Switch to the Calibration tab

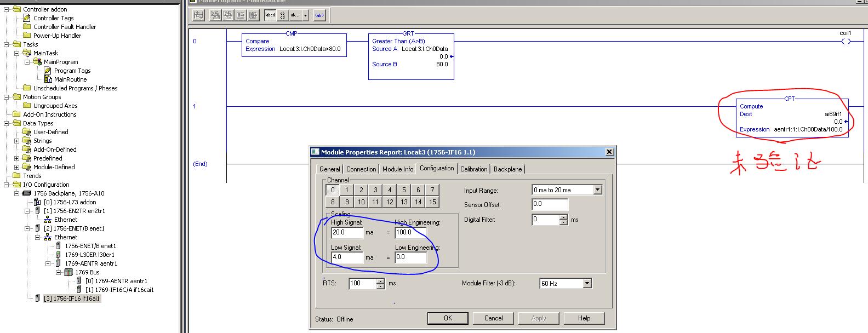[x=474, y=169]
